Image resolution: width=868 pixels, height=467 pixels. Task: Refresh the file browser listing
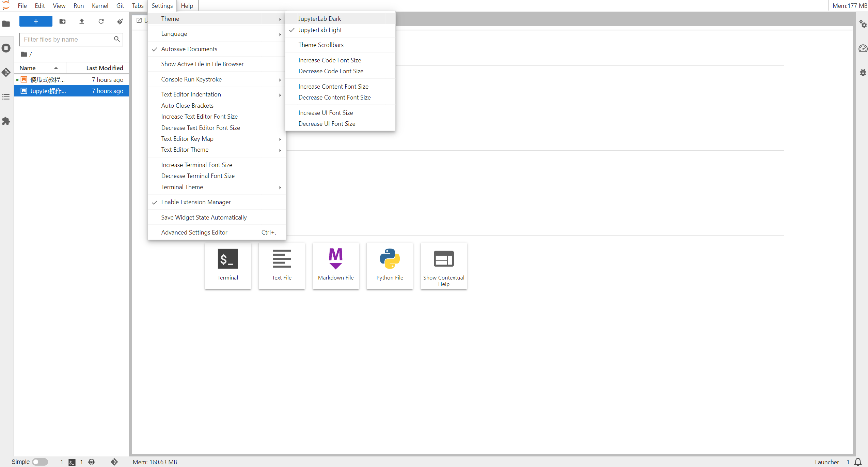click(101, 21)
